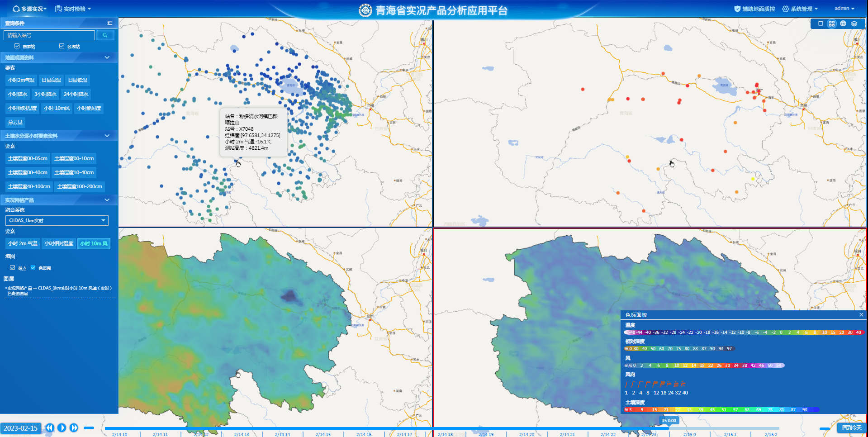Click the minus bar right of timeline
The image size is (868, 437).
click(825, 428)
